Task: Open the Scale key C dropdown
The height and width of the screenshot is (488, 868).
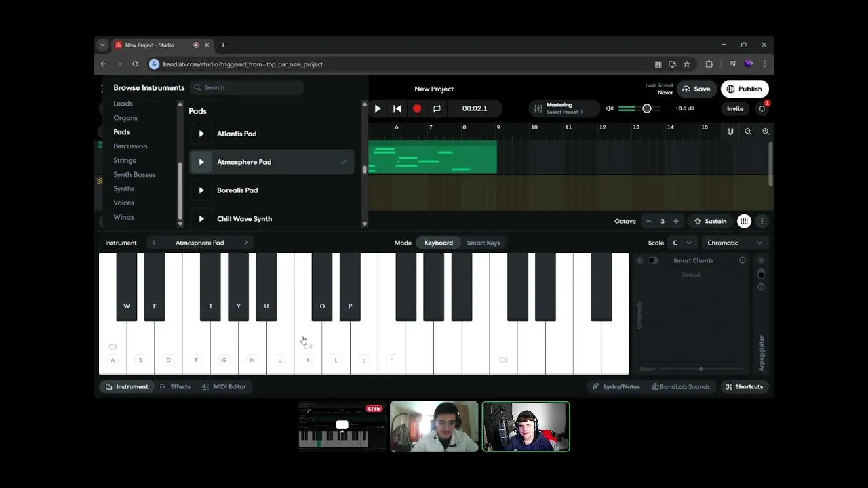Action: (682, 243)
